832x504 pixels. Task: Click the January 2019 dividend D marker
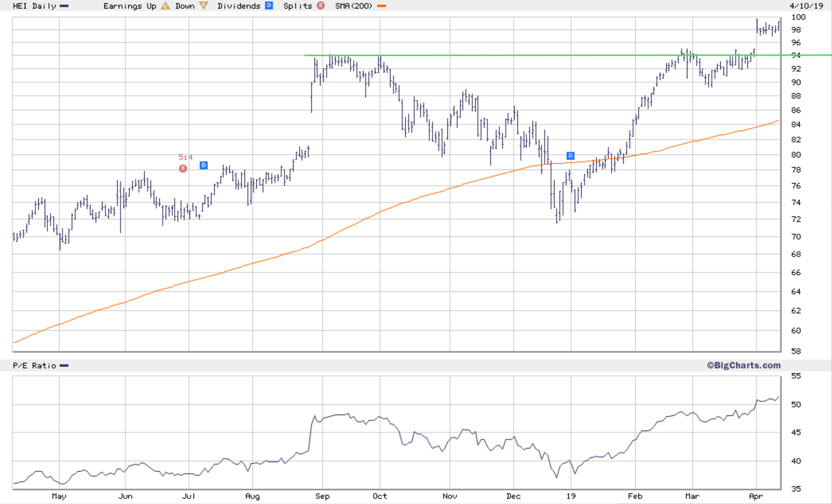570,156
